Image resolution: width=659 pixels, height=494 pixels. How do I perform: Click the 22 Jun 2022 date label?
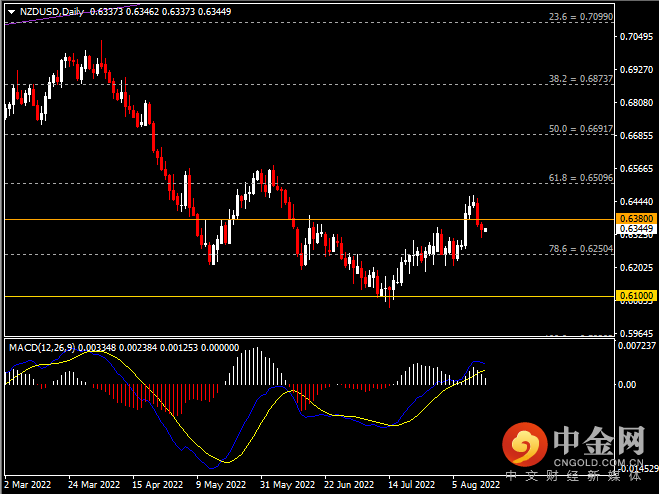click(x=349, y=485)
